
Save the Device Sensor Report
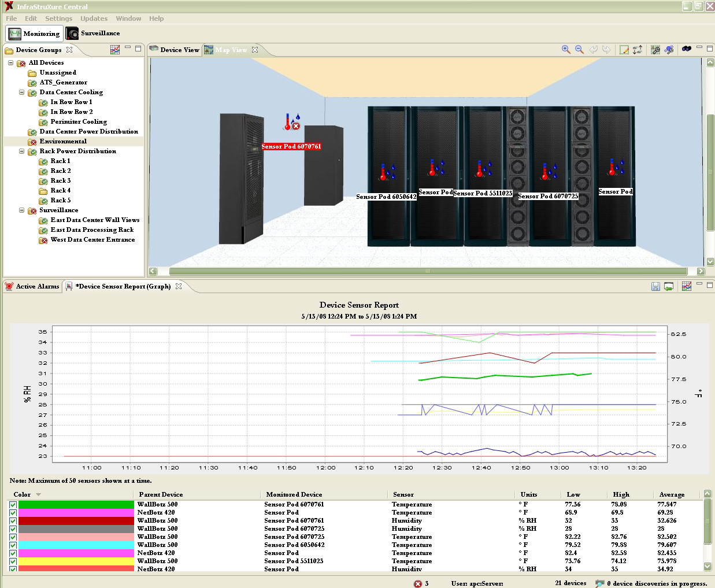(x=655, y=286)
